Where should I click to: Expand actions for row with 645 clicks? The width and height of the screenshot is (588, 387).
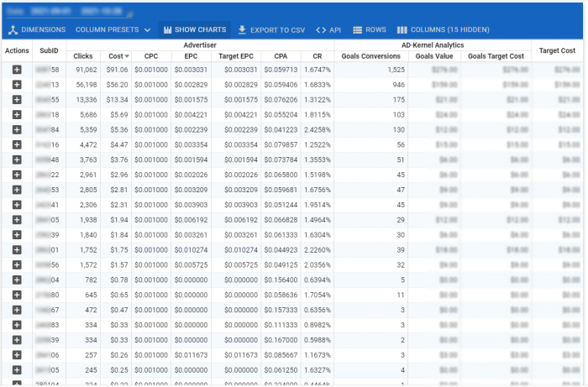pyautogui.click(x=17, y=295)
